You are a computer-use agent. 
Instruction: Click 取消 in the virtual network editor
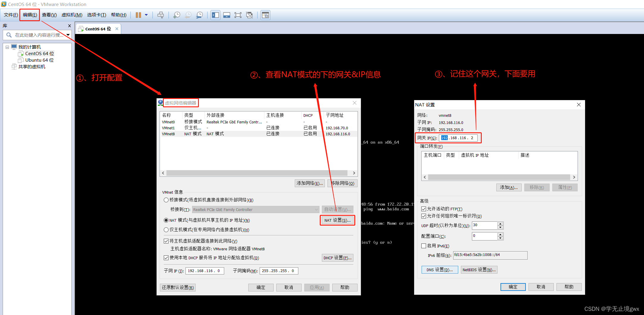[289, 288]
